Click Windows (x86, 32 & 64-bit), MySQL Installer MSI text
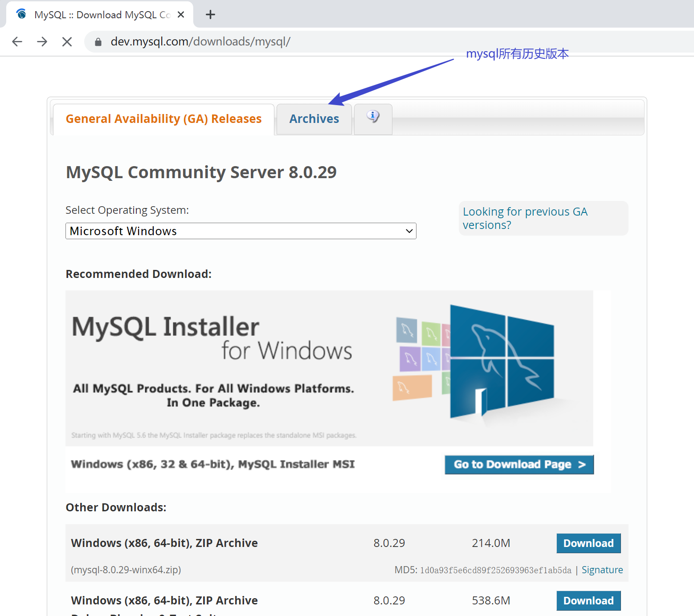Image resolution: width=694 pixels, height=616 pixels. point(213,465)
